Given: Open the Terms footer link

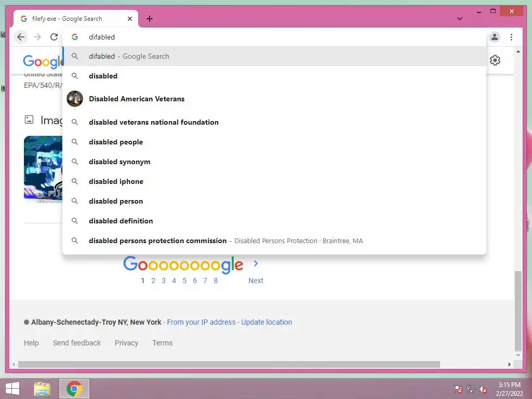Looking at the screenshot, I should pos(162,343).
